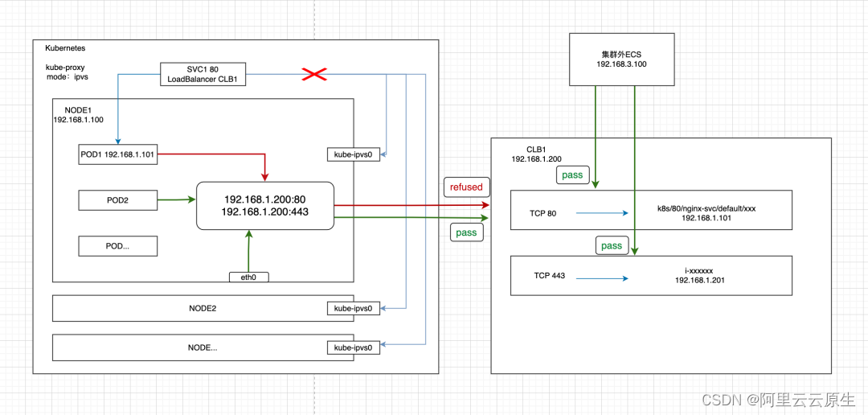Click the CLB1 192.168.1.200 label

536,154
